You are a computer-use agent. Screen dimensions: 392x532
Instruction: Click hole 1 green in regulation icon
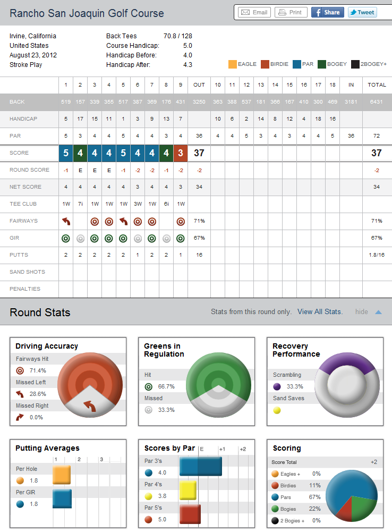(66, 238)
